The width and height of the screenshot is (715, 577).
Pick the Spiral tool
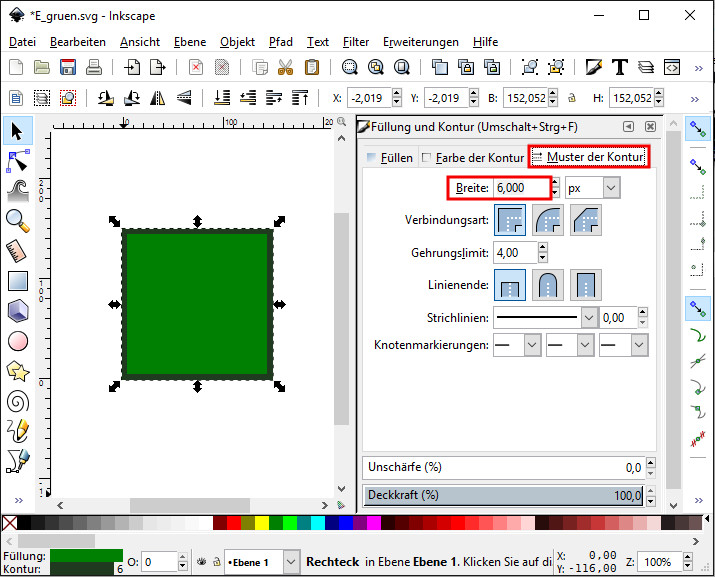click(x=18, y=401)
